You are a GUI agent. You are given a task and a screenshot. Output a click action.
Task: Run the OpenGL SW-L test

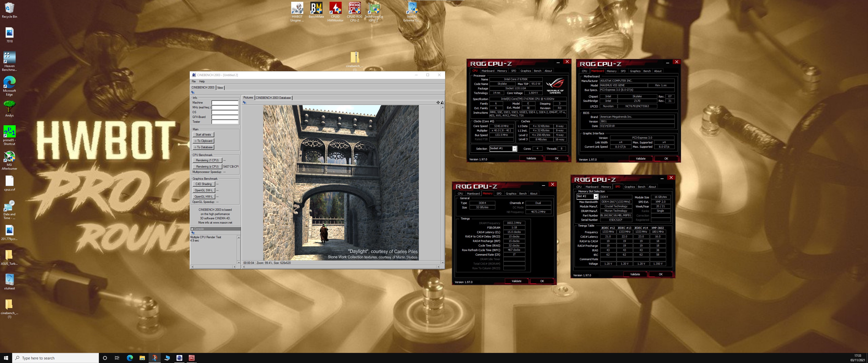pyautogui.click(x=204, y=190)
